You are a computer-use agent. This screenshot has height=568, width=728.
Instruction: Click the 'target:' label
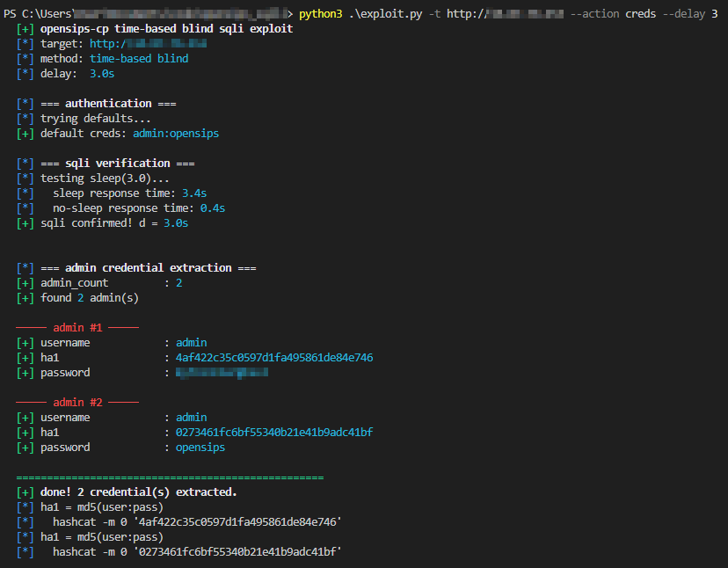point(62,44)
